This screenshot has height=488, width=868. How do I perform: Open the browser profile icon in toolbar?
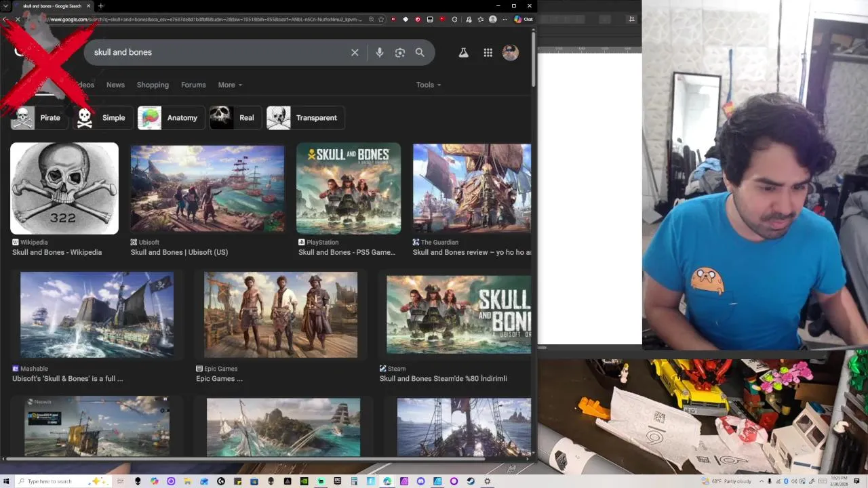coord(492,20)
